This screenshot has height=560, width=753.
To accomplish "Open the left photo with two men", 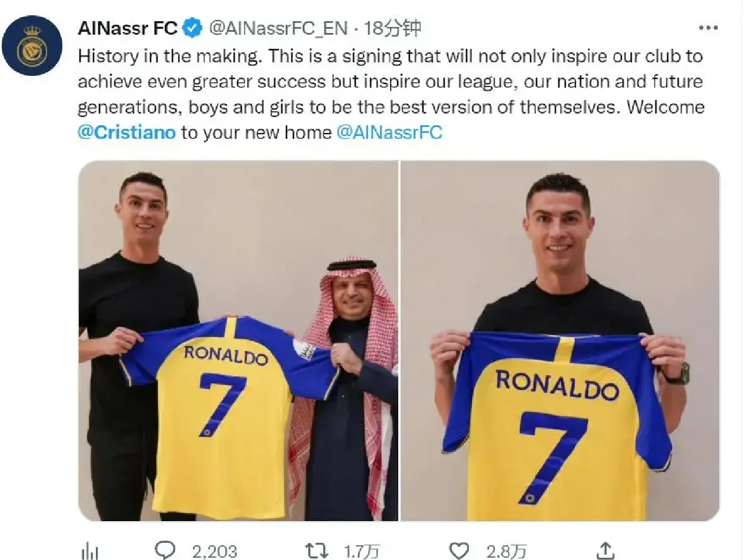I will click(238, 341).
